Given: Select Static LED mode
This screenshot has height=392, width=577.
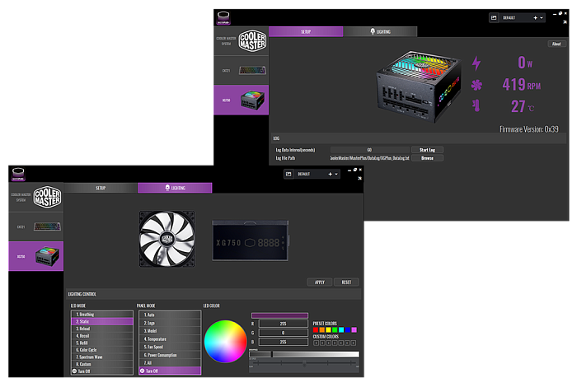Looking at the screenshot, I should [x=102, y=321].
